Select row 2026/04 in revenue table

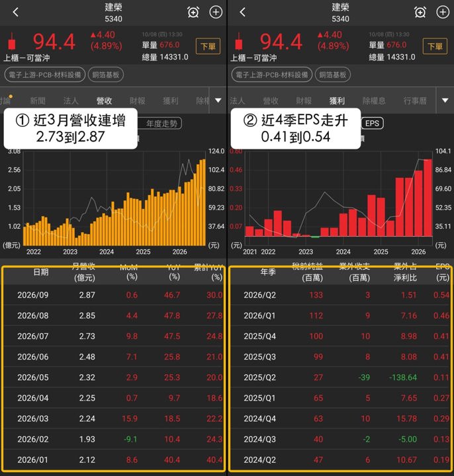coord(114,398)
